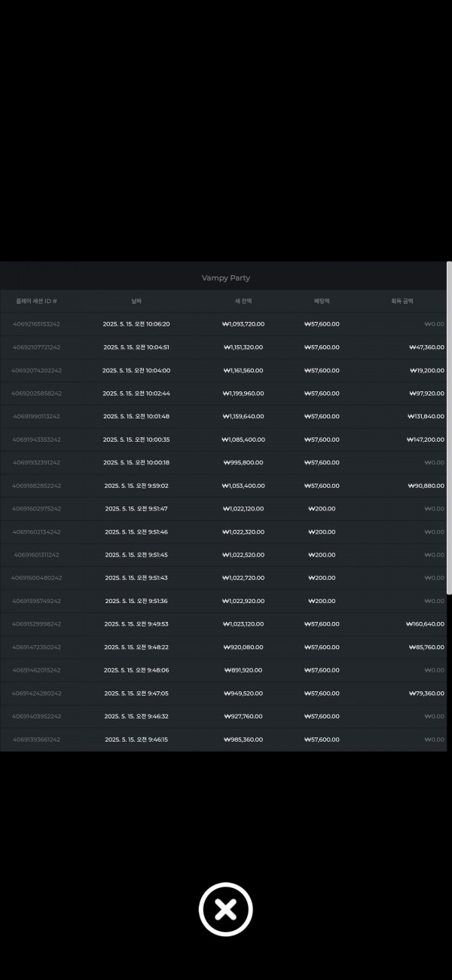Select session ID 40691602134242
The image size is (452, 980).
(x=37, y=532)
